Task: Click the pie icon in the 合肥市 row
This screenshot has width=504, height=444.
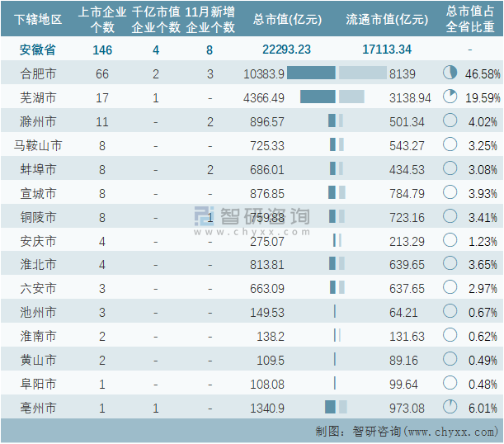Action: click(450, 73)
